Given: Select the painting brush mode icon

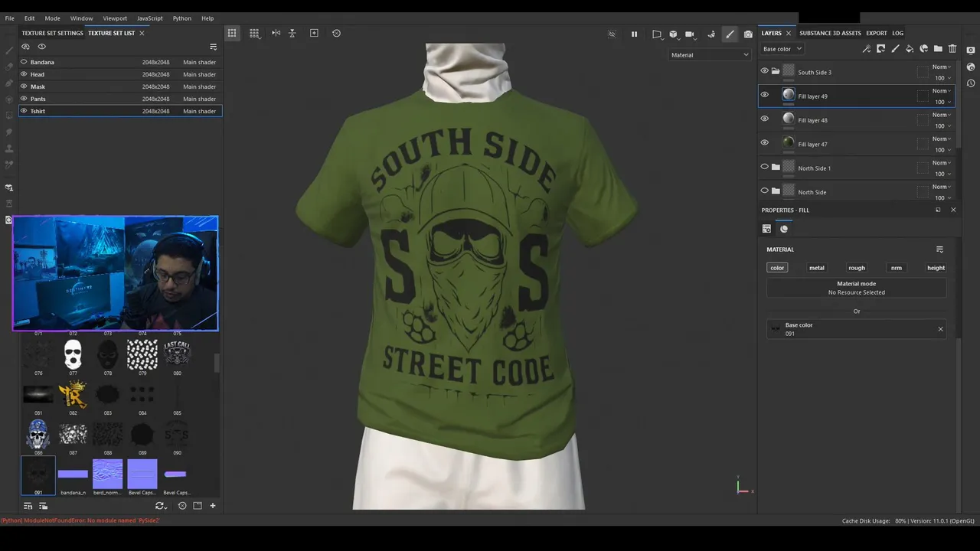Looking at the screenshot, I should tap(730, 34).
